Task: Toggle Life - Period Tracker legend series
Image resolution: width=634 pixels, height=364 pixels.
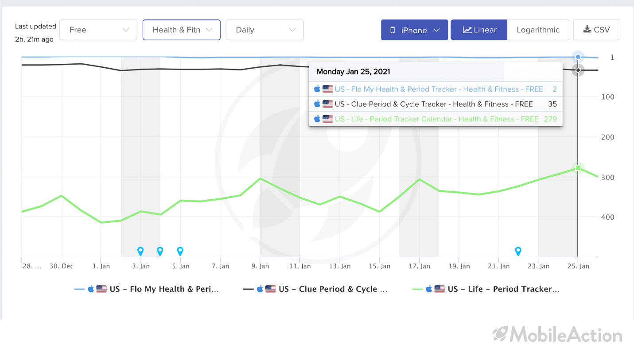Action: [486, 289]
